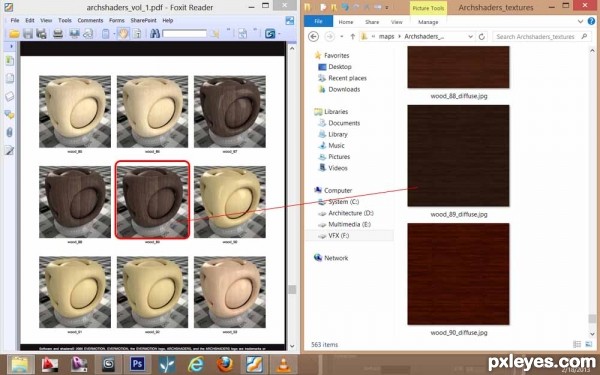
Task: Click the Save floppy icon in Foxit Reader
Action: [x=28, y=34]
